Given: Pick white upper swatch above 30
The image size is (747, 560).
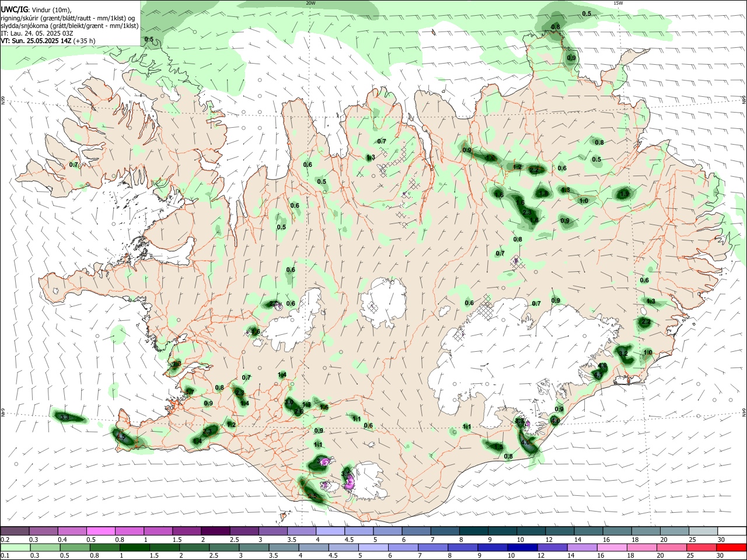Looking at the screenshot, I should 732,531.
